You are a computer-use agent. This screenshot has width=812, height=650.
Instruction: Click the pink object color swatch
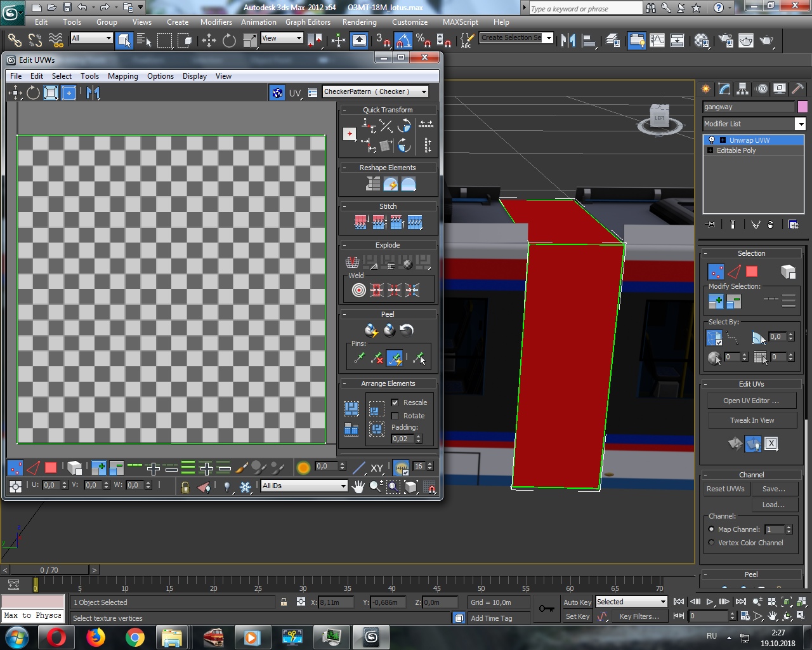pos(802,107)
